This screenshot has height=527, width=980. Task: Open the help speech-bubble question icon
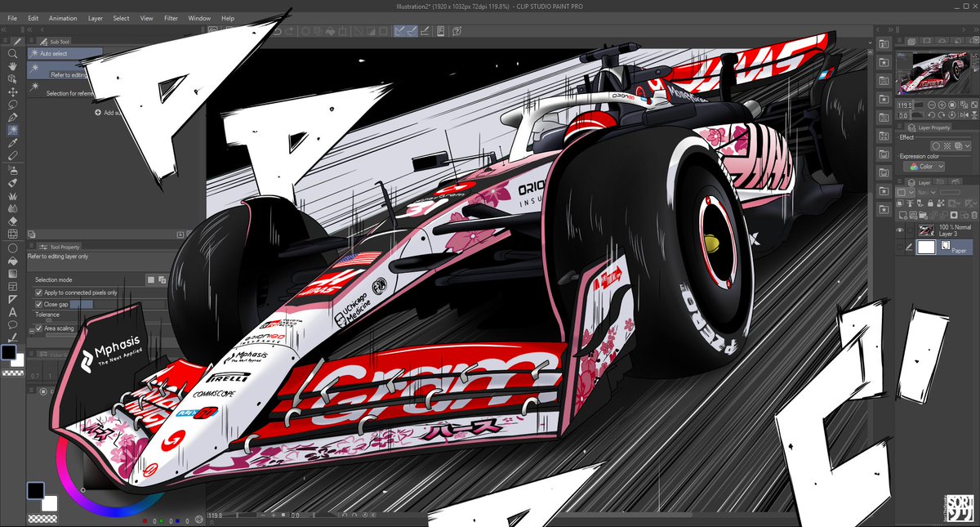pyautogui.click(x=457, y=31)
